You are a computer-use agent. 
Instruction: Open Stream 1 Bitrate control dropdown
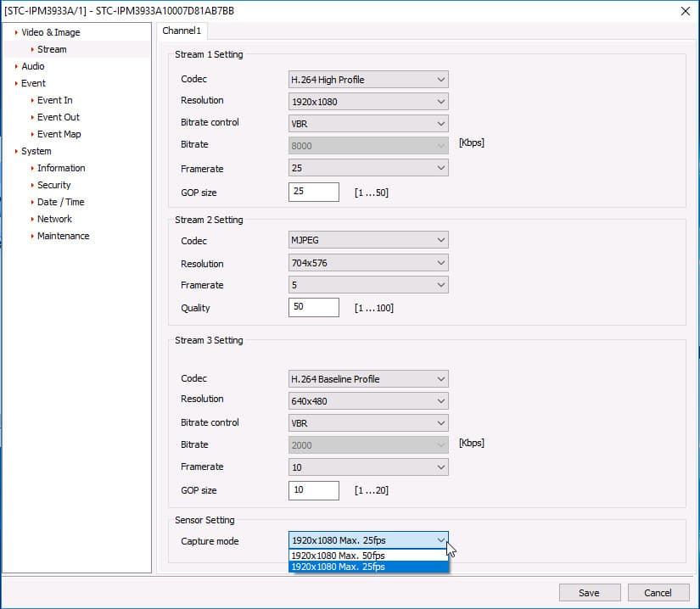(x=368, y=124)
